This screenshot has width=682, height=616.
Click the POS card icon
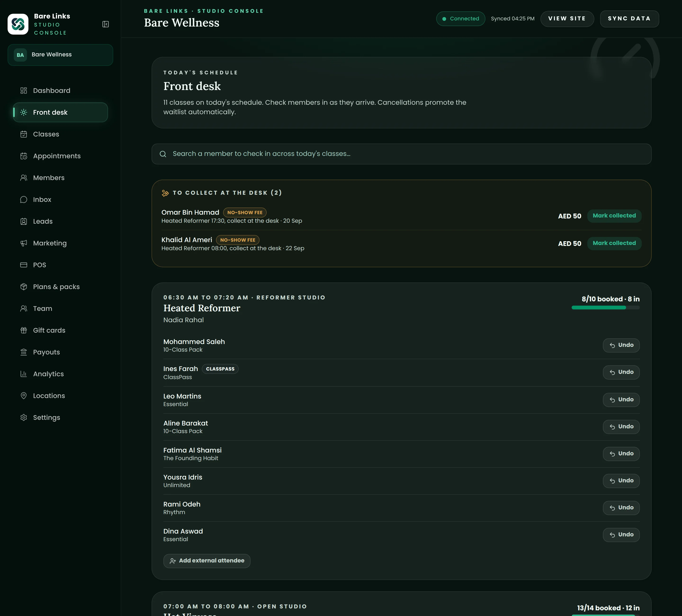(x=24, y=265)
